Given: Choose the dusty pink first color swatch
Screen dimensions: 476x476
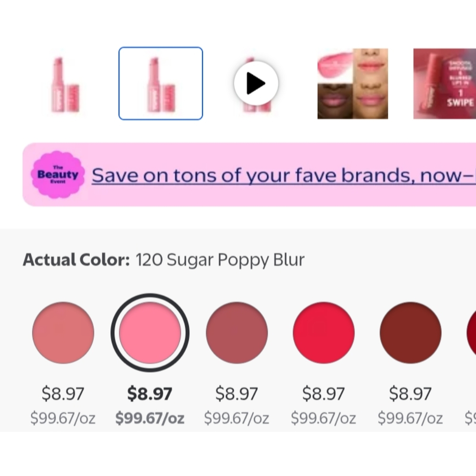Looking at the screenshot, I should pos(63,333).
